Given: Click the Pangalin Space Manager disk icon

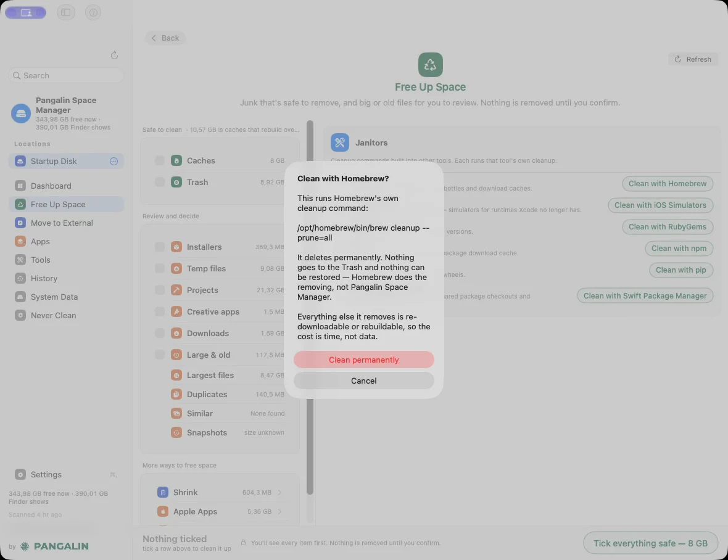Looking at the screenshot, I should 21,113.
